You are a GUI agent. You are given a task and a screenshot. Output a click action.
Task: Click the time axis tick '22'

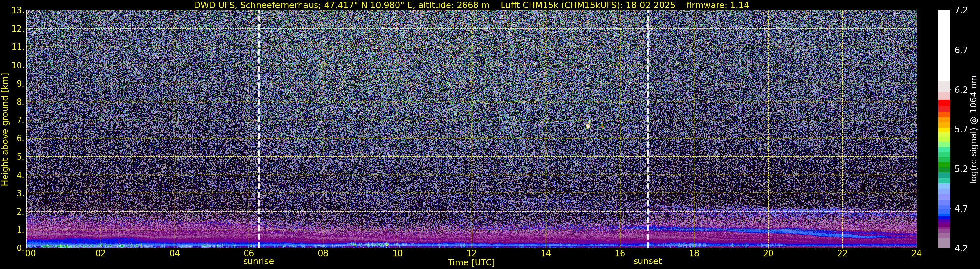842,253
